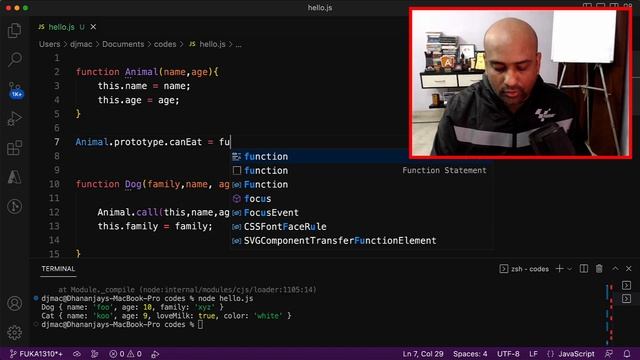Change indentation via 'Spaces: 4'
This screenshot has width=640, height=360.
point(470,354)
